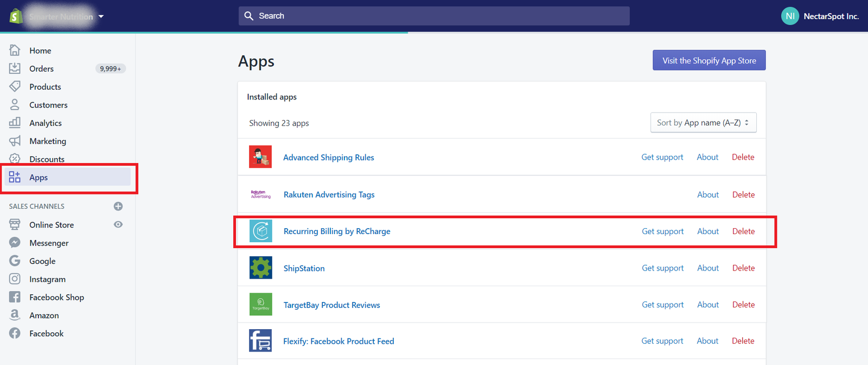Delete the Rakuten Advertising Tags app
The image size is (868, 365).
point(743,194)
